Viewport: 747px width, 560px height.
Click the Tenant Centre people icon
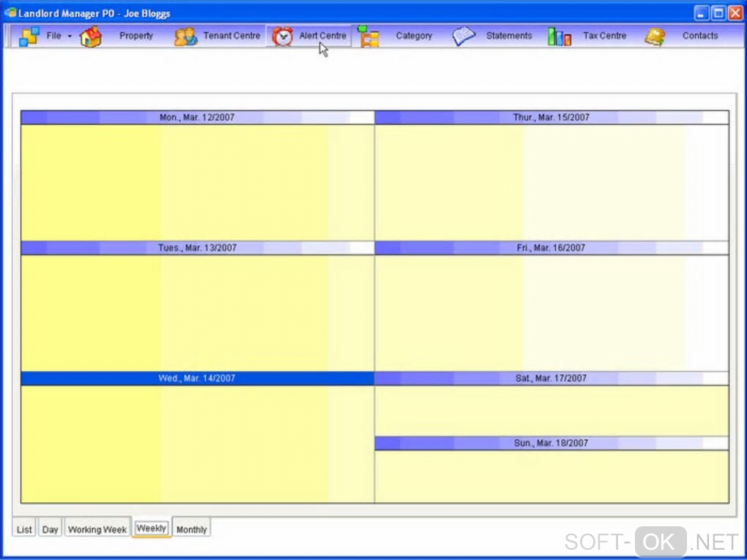click(185, 37)
